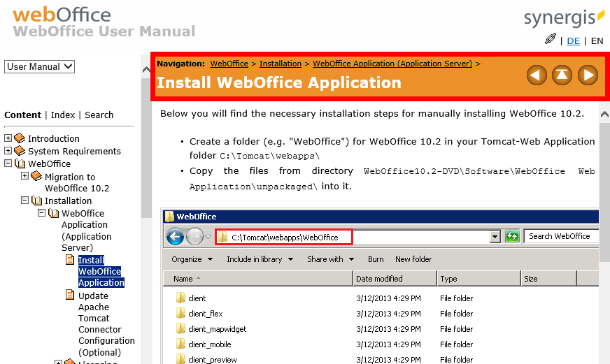Image resolution: width=610 pixels, height=364 pixels.
Task: Select Install WebOffice Application tree item
Action: (100, 271)
